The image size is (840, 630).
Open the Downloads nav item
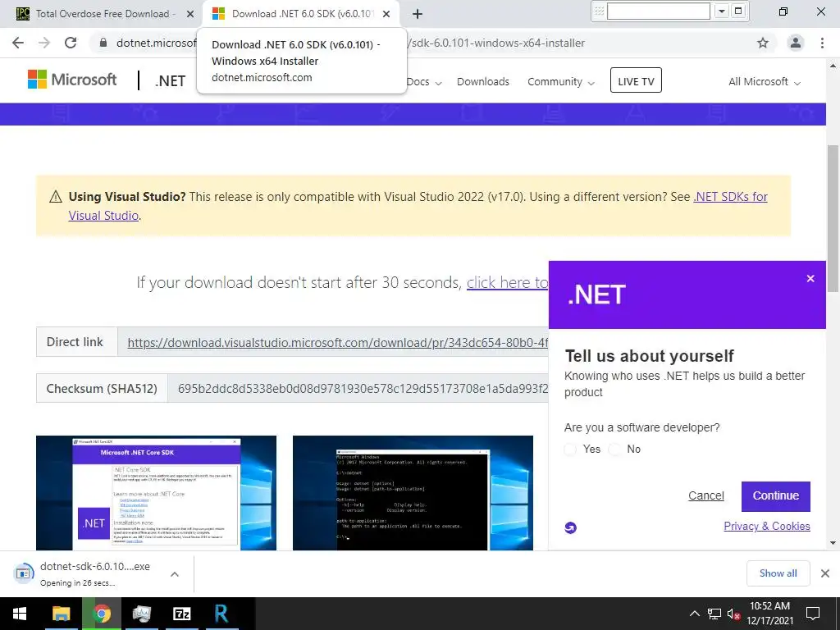[x=482, y=82]
